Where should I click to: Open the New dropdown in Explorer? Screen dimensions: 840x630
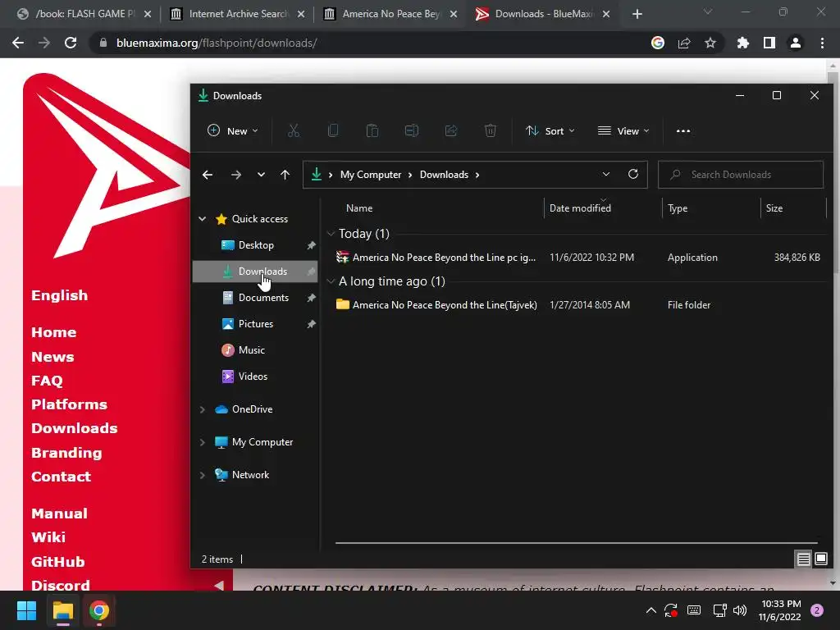233,130
